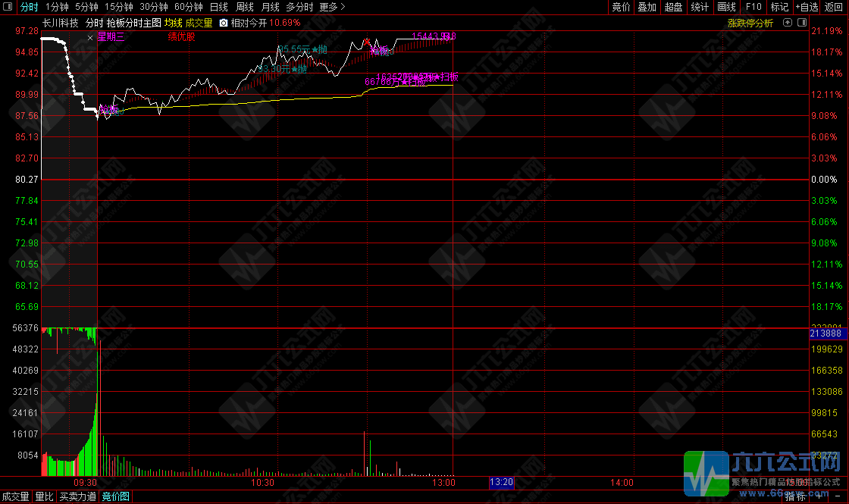Screen dimensions: 849x504
Task: Close the auction overlay with X
Action: [x=91, y=36]
